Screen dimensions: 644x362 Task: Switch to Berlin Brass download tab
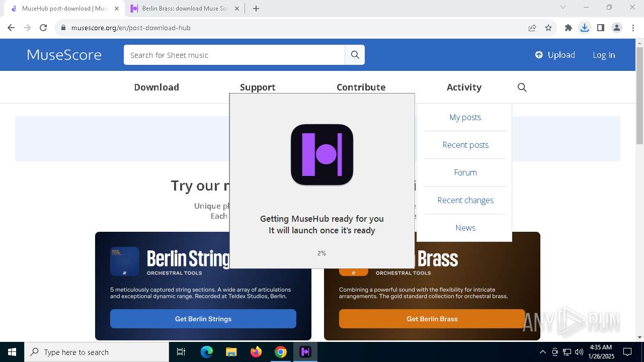click(x=184, y=9)
